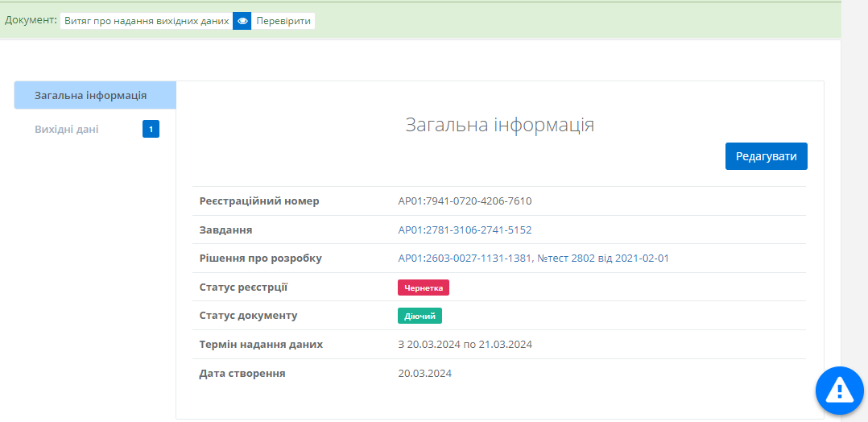
Task: Click the red Чернетка status badge
Action: tap(423, 288)
